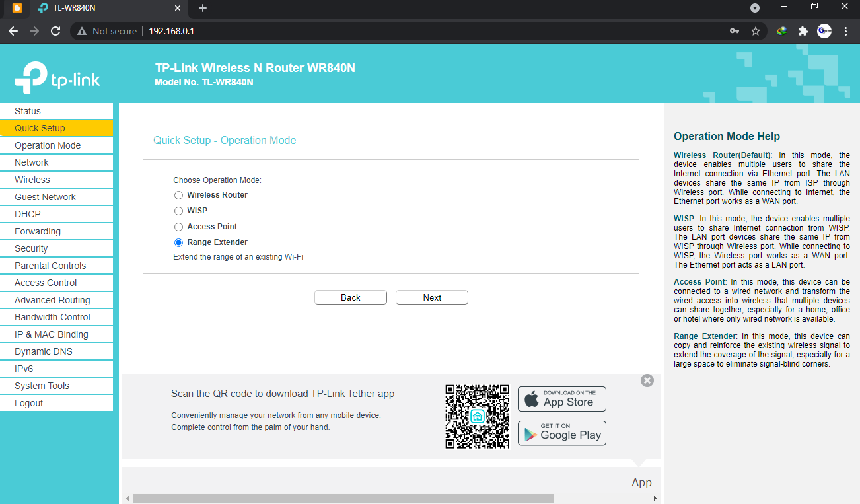Click the 'Model No. TL-WR840N' text
Screen dimensions: 860x504
204,83
